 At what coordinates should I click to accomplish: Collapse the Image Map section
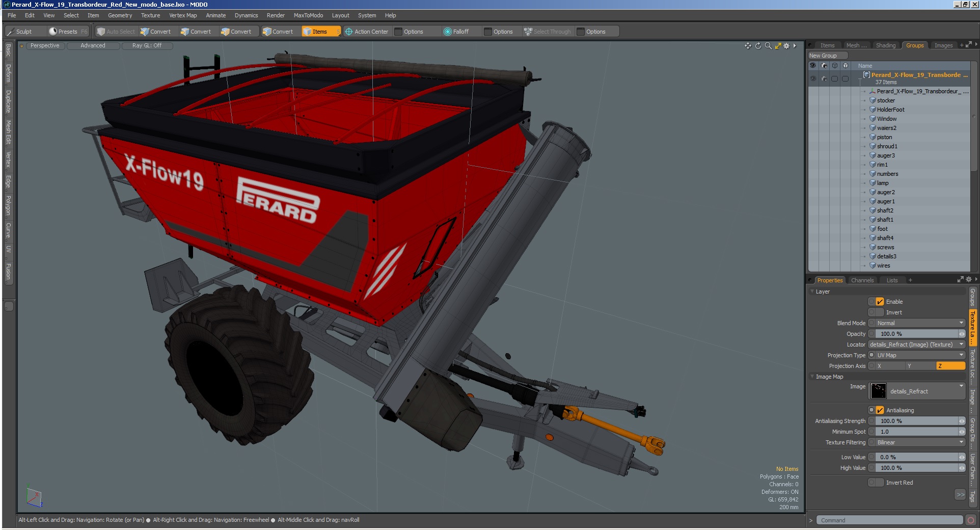pyautogui.click(x=812, y=377)
